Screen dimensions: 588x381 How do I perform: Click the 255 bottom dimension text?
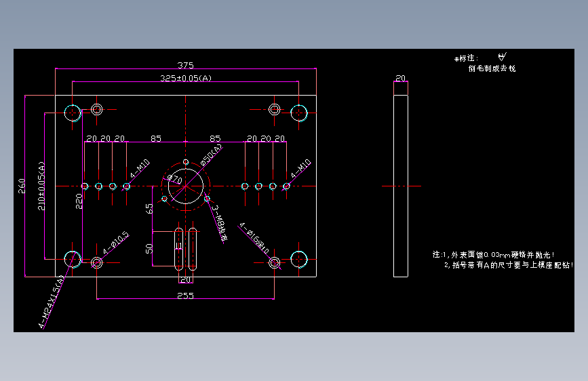pyautogui.click(x=186, y=296)
